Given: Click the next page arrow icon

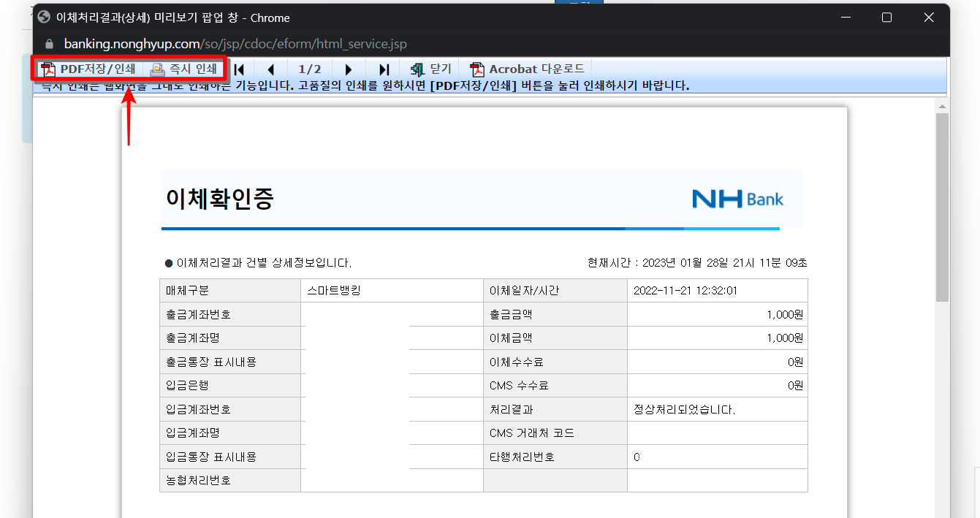Looking at the screenshot, I should (349, 69).
